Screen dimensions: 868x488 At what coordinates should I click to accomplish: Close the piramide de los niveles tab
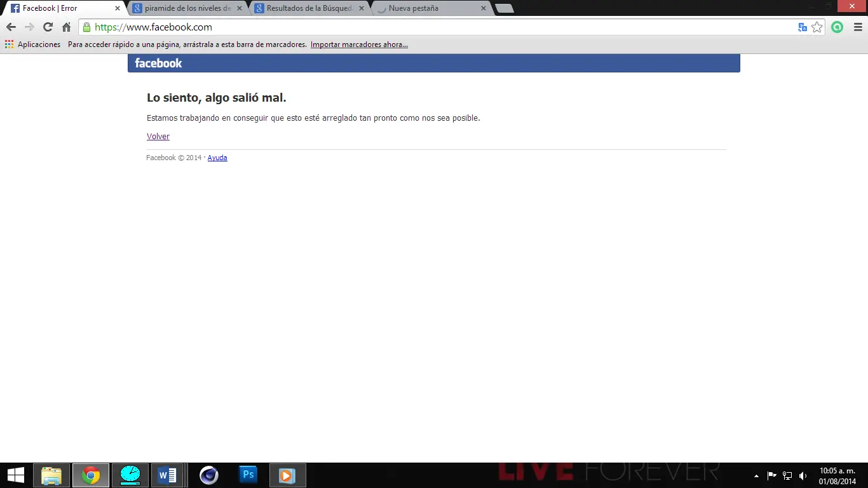240,8
